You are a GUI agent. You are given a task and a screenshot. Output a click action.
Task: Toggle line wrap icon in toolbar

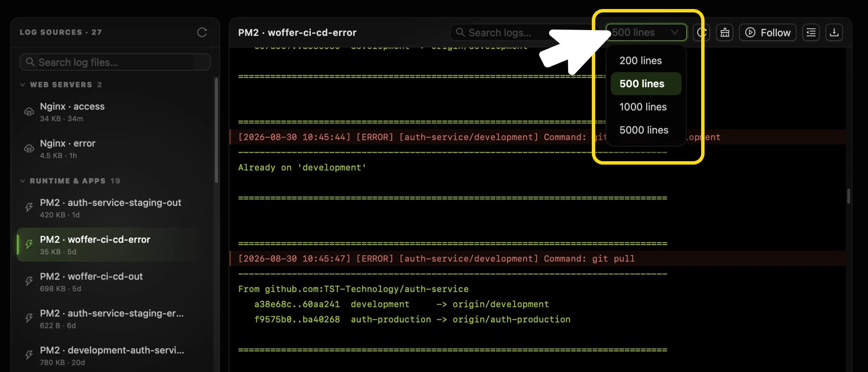(x=811, y=32)
